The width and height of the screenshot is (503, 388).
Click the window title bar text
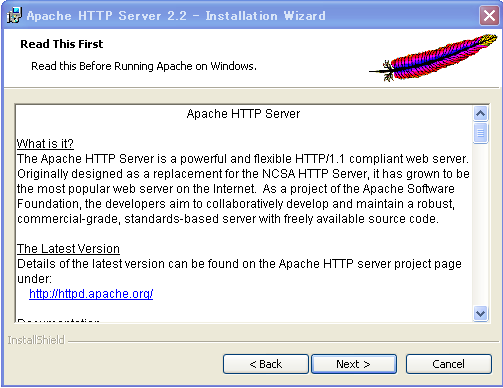(x=176, y=16)
